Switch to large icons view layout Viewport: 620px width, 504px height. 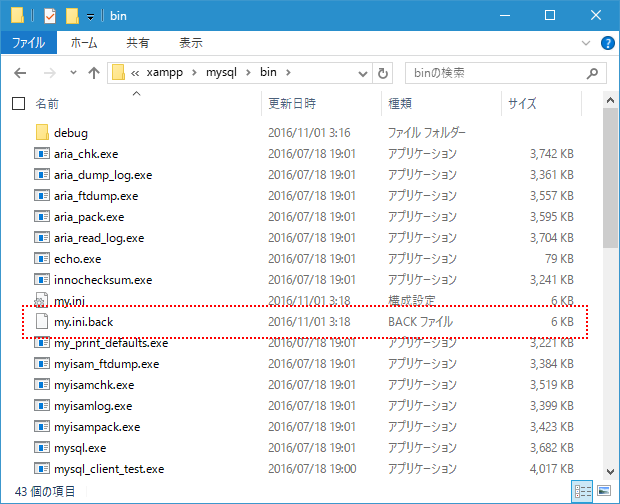tap(604, 491)
